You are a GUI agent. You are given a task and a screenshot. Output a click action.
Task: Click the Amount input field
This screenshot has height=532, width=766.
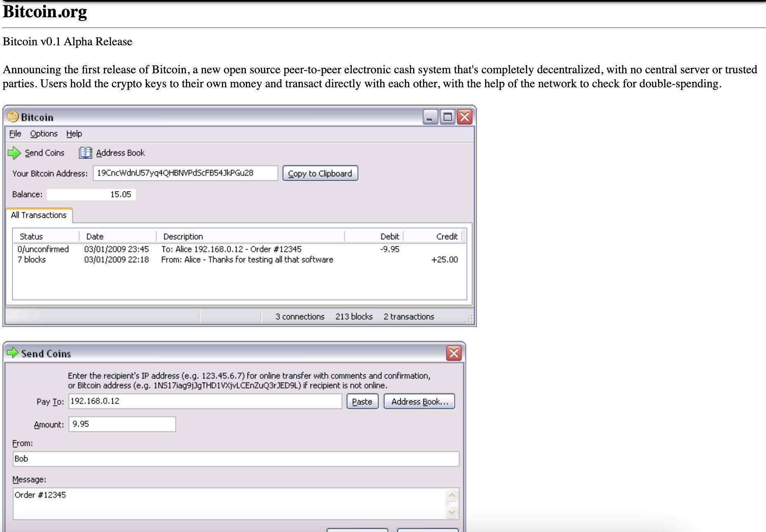coord(122,424)
